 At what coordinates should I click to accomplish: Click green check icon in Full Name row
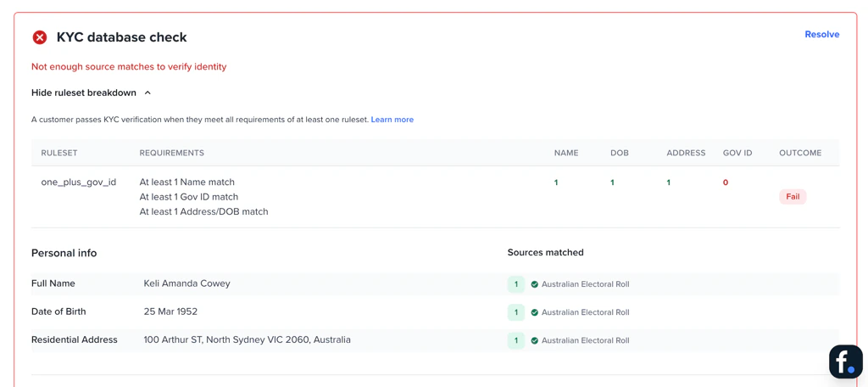[x=535, y=284]
